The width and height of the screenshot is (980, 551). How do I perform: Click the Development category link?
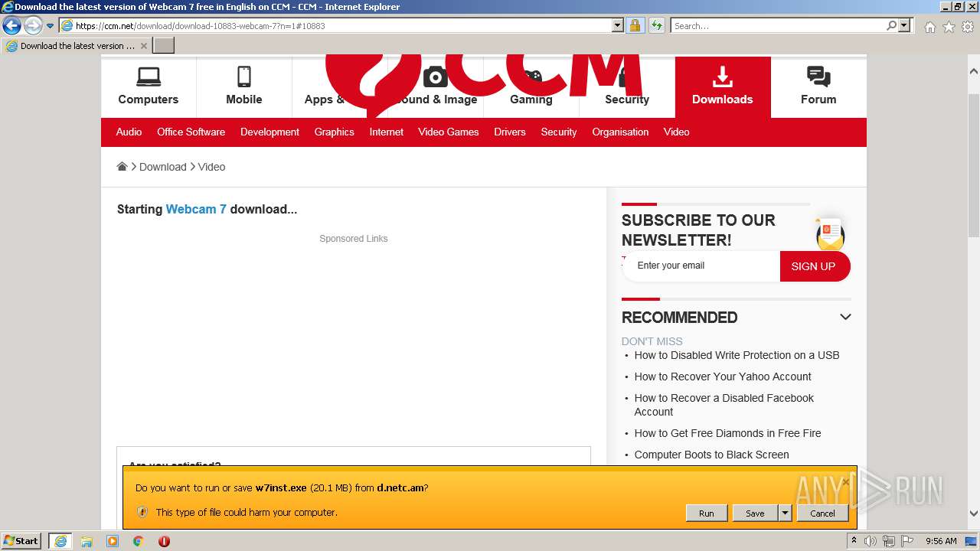pos(269,132)
